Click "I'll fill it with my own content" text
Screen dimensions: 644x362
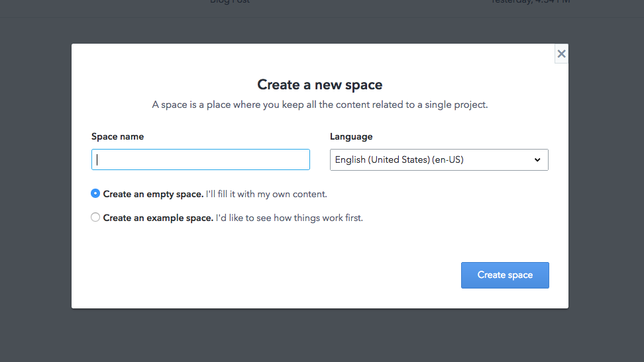click(x=266, y=195)
